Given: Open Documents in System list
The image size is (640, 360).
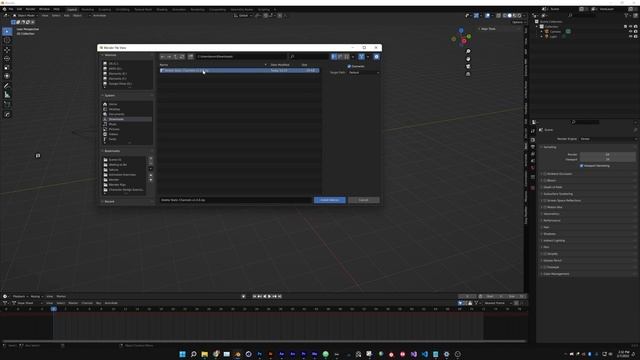Looking at the screenshot, I should (x=116, y=114).
